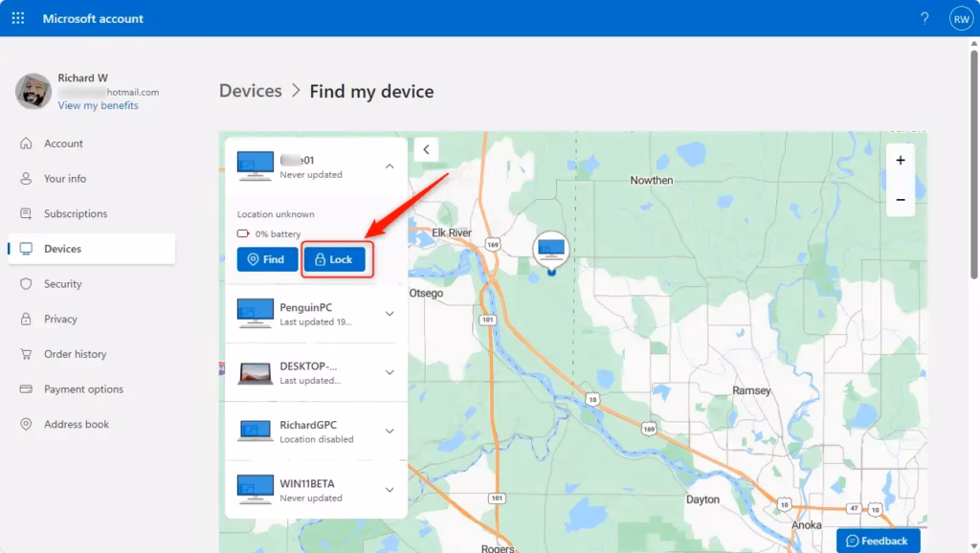The image size is (980, 553).
Task: Click the 0% battery indicator icon
Action: pyautogui.click(x=243, y=233)
